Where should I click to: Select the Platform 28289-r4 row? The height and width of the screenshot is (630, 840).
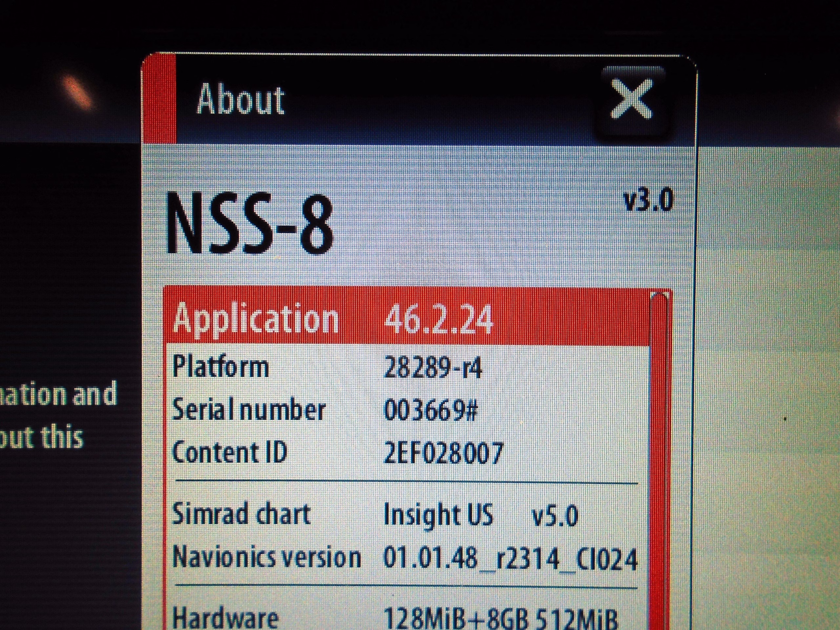point(406,368)
